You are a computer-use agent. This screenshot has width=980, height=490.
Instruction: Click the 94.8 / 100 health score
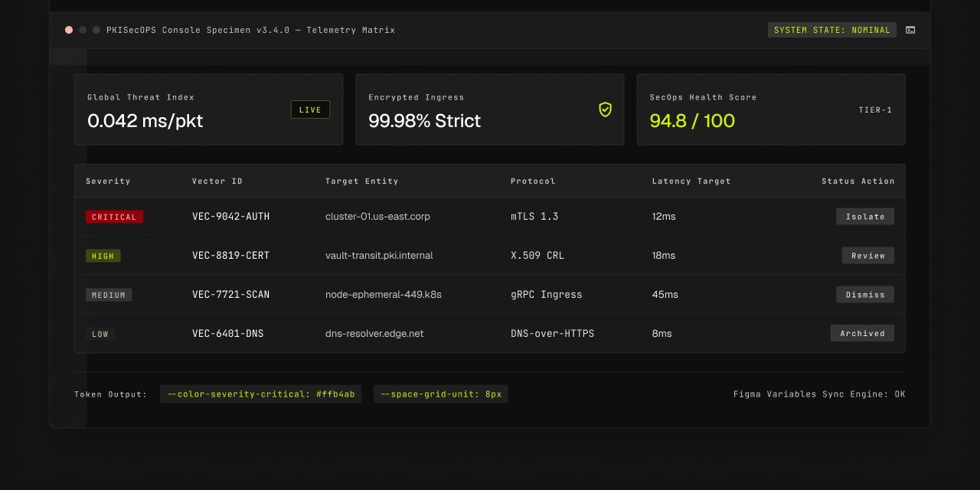point(692,121)
